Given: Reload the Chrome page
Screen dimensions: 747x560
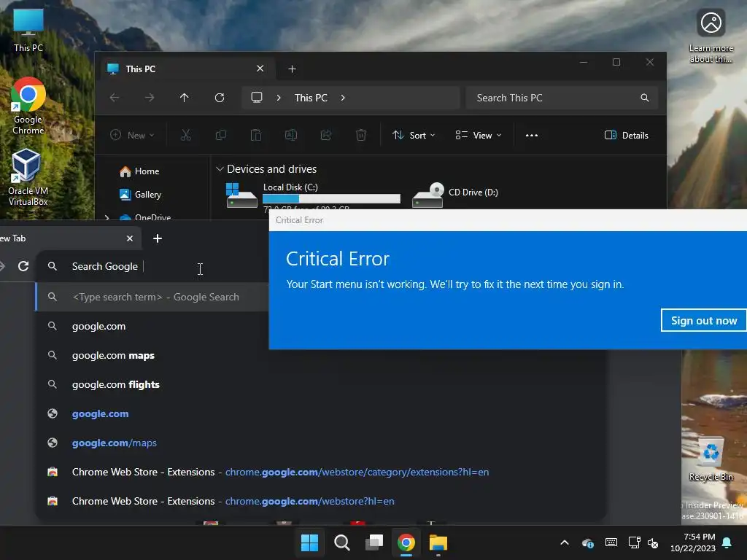Looking at the screenshot, I should click(x=23, y=266).
